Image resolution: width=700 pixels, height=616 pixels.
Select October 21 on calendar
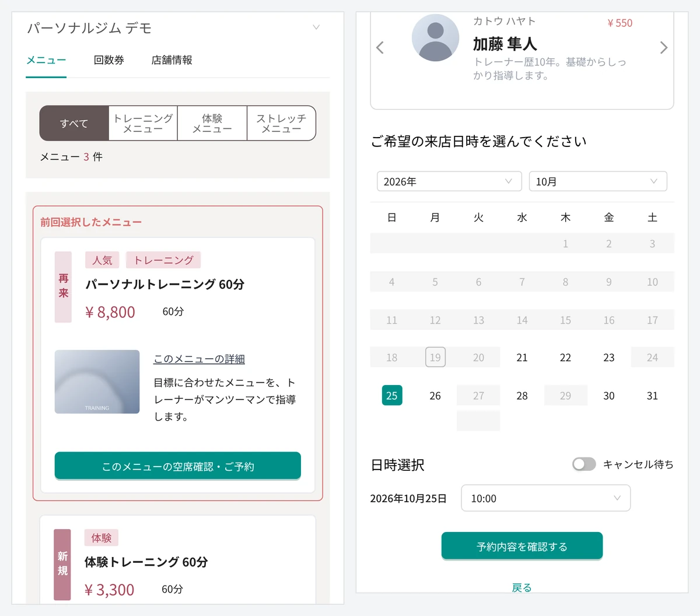(522, 358)
